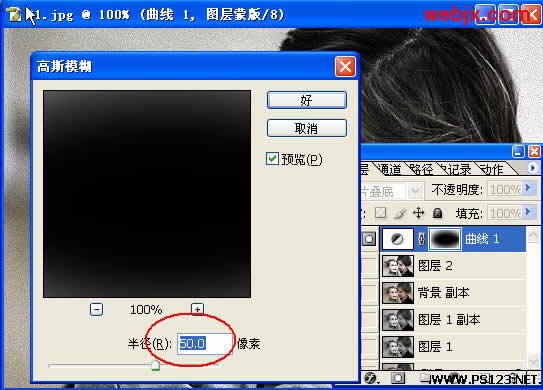Click the zoom in plus icon in preview
This screenshot has height=390, width=543.
click(x=197, y=309)
